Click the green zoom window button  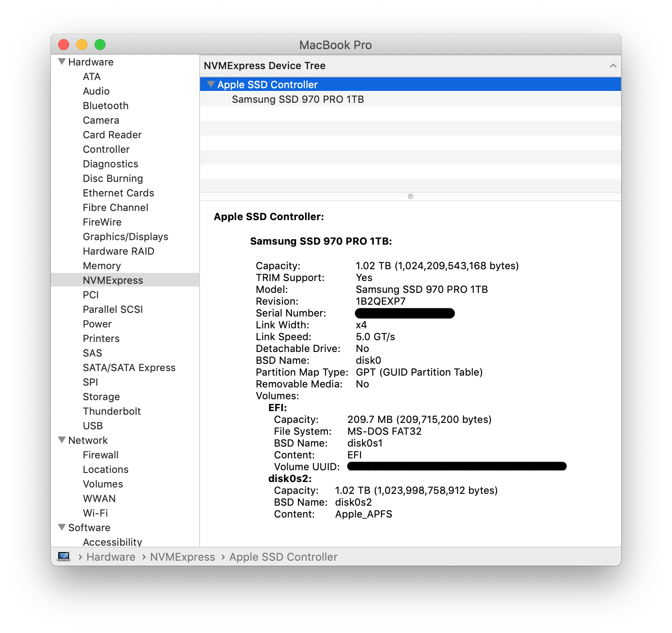100,45
